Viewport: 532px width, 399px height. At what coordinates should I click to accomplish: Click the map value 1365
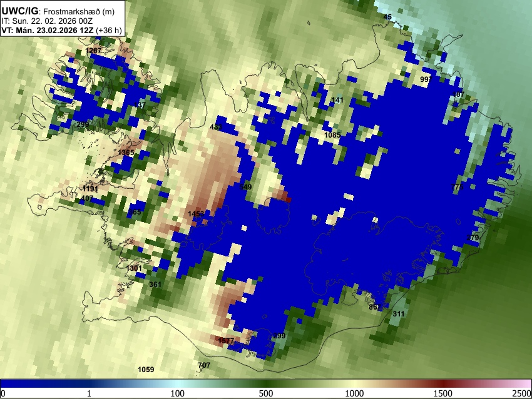pos(126,153)
